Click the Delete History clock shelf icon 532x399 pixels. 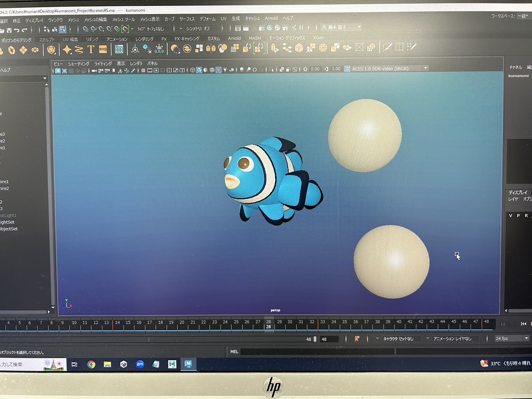click(147, 49)
